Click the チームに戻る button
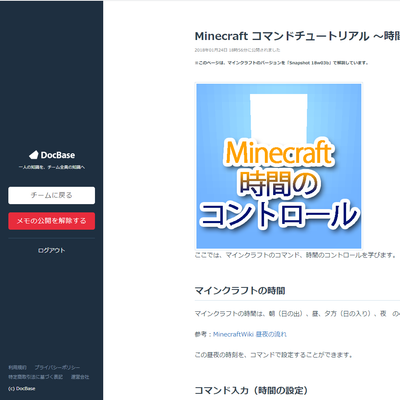 [52, 195]
